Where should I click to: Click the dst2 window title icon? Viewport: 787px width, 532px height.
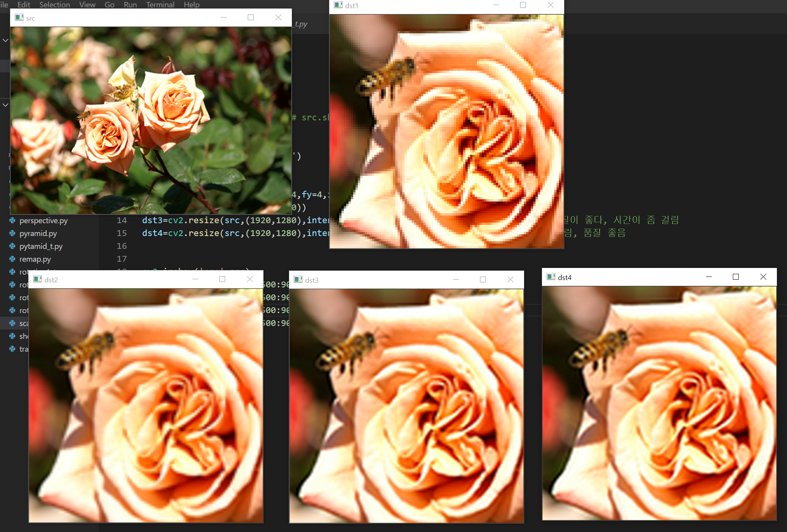coord(37,279)
